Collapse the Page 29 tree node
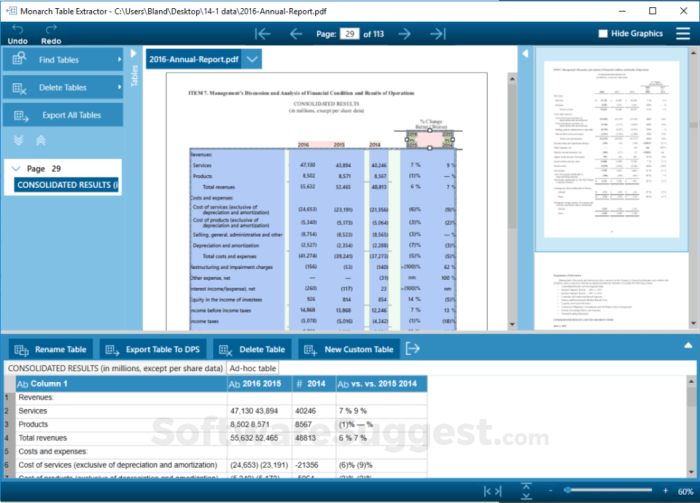700x503 pixels. click(16, 169)
